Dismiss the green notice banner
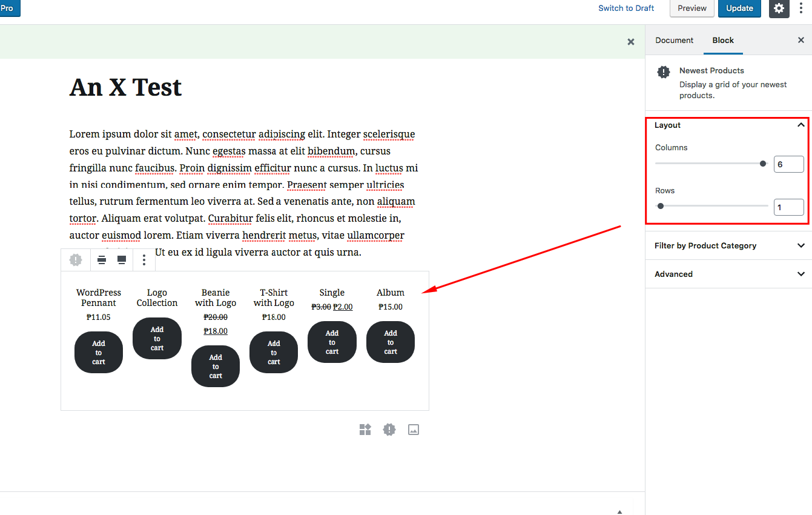This screenshot has height=515, width=812. [x=630, y=42]
